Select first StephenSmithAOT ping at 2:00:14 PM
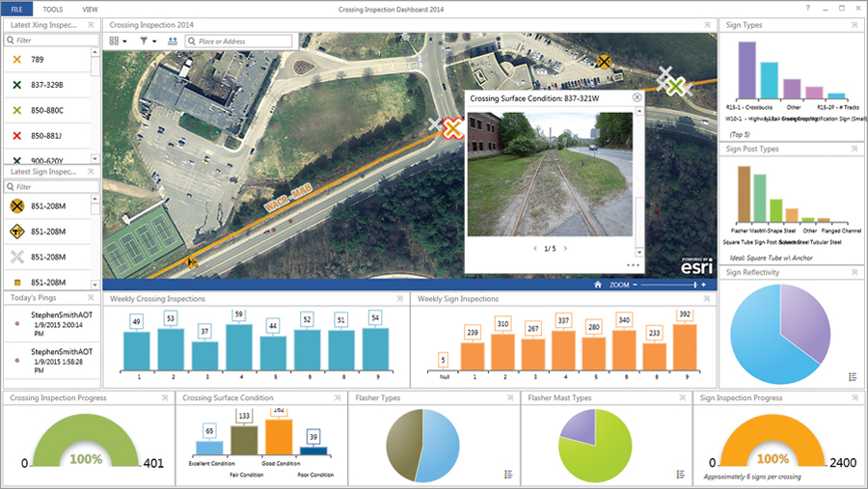This screenshot has height=489, width=868. pos(53,324)
